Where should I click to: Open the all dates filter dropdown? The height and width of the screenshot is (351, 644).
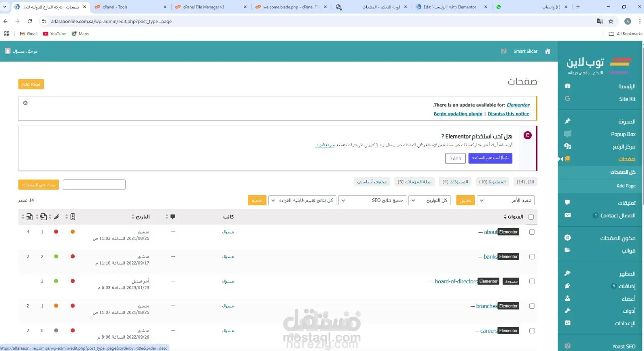[430, 200]
